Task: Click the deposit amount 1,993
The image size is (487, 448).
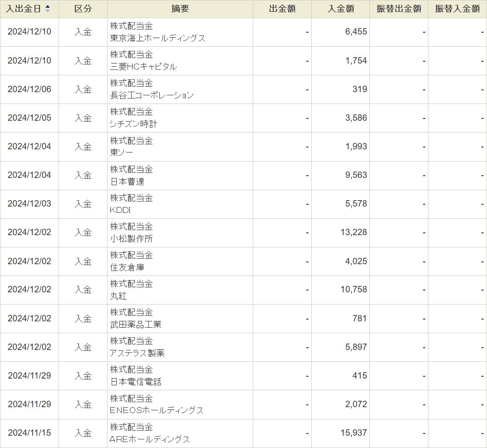Action: click(356, 146)
